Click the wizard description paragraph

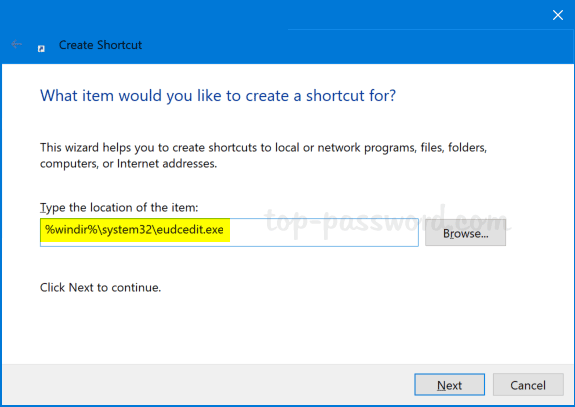263,155
